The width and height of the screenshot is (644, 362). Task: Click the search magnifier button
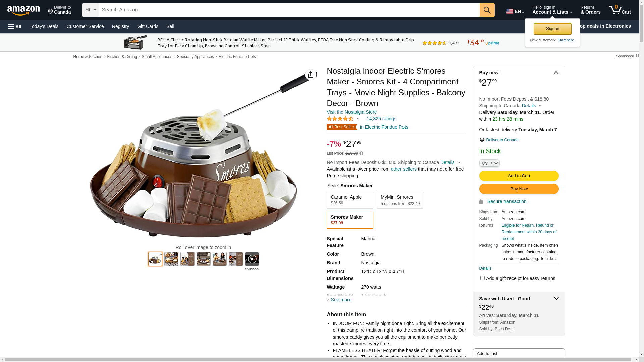point(487,10)
